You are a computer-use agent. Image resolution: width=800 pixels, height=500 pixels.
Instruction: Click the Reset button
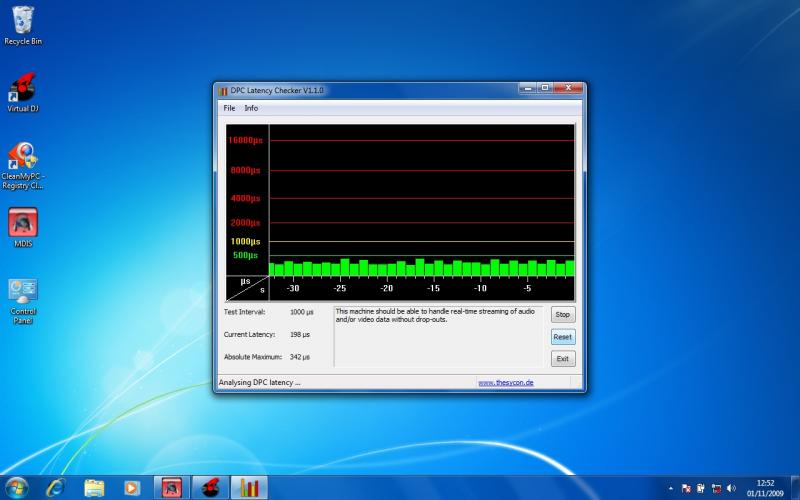coord(563,337)
